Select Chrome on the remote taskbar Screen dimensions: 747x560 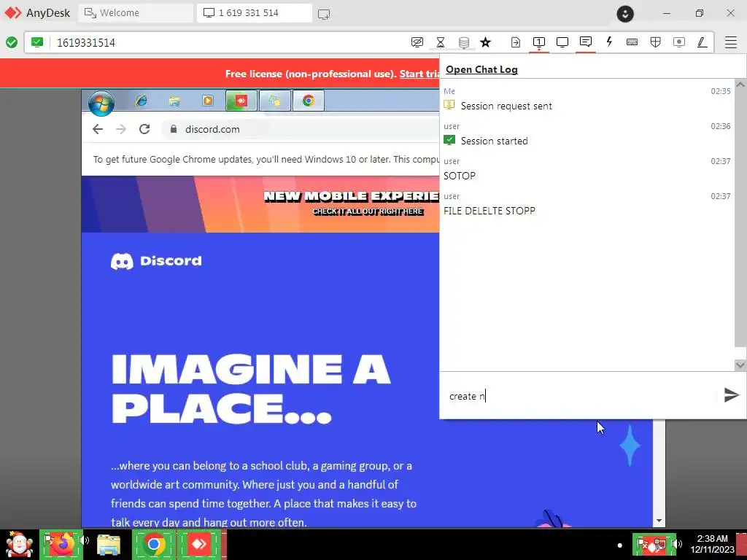click(309, 101)
